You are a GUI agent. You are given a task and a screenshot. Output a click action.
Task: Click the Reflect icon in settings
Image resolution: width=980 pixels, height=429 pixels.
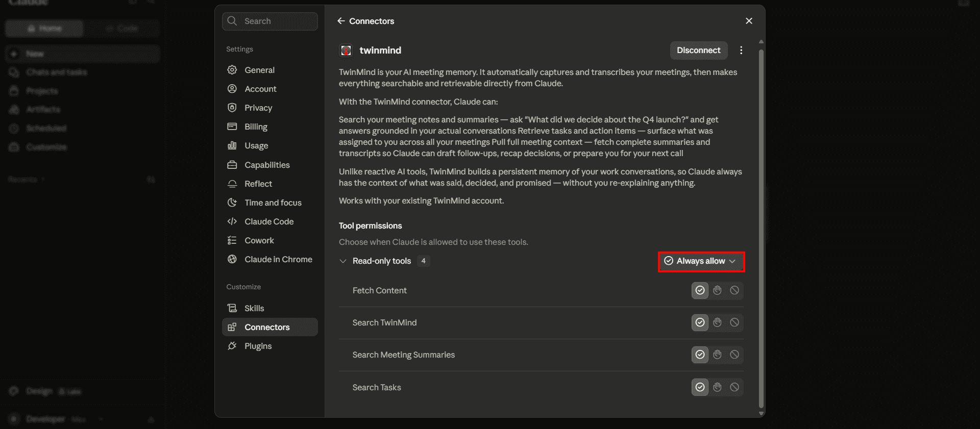[232, 184]
